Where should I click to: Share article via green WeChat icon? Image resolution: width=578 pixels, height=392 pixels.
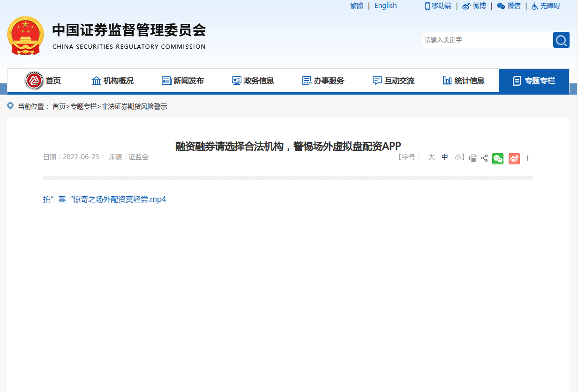pos(498,158)
